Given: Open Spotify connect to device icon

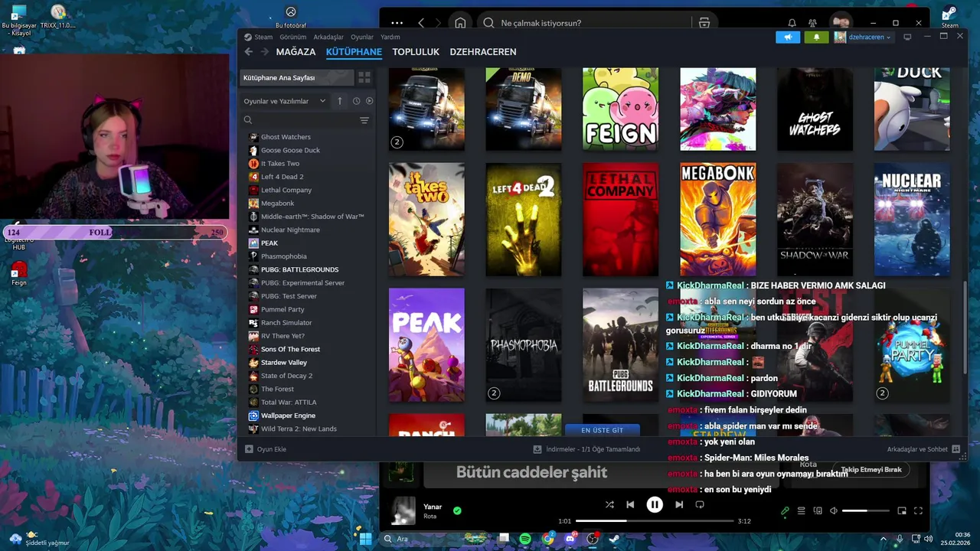Looking at the screenshot, I should click(x=818, y=510).
